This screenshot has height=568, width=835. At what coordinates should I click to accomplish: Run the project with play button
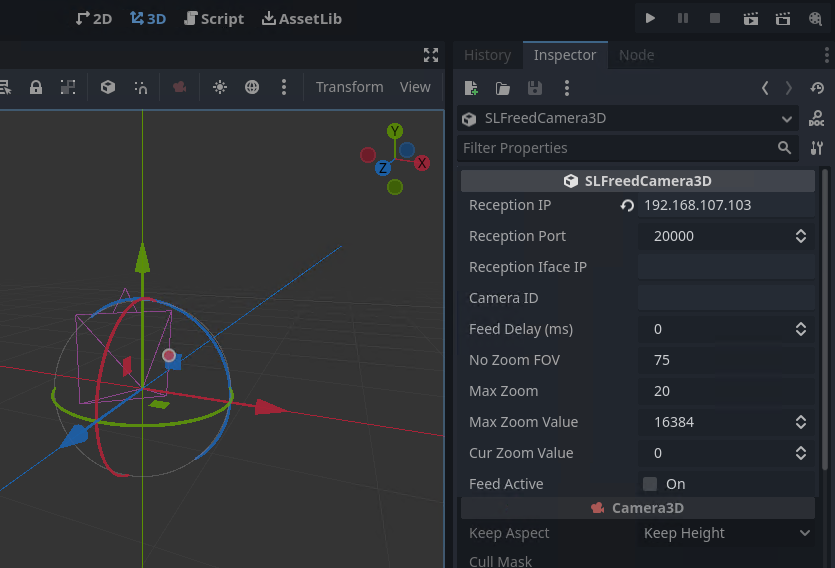tap(650, 19)
